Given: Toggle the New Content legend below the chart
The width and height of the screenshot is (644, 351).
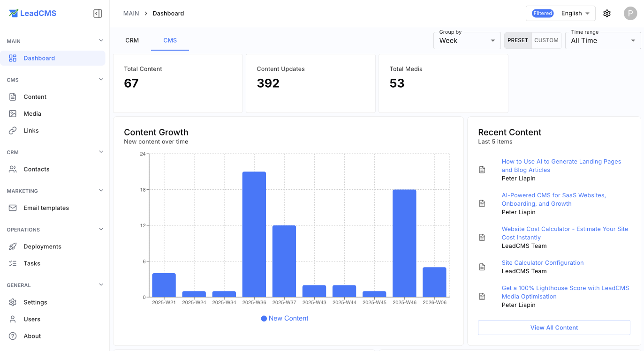Looking at the screenshot, I should [x=284, y=318].
